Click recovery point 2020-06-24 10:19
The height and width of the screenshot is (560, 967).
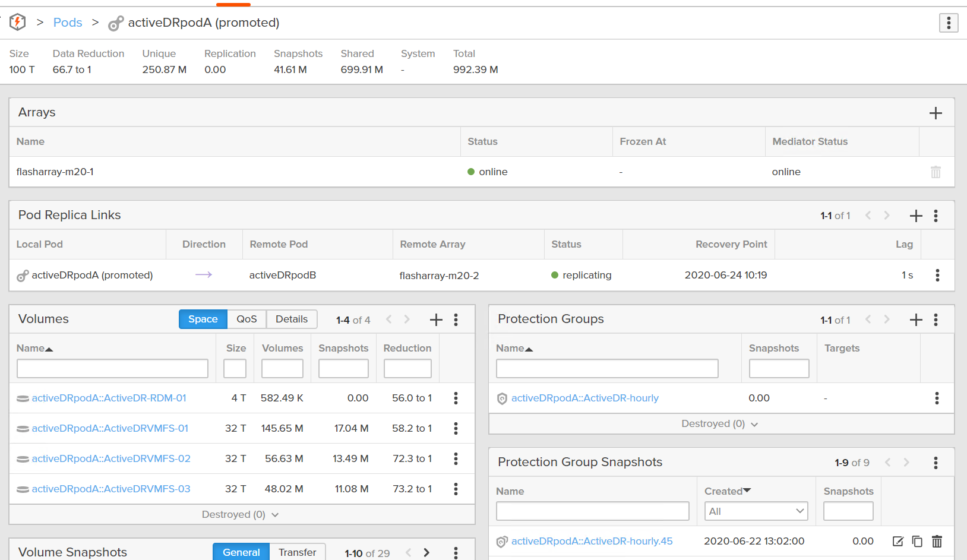click(x=726, y=275)
